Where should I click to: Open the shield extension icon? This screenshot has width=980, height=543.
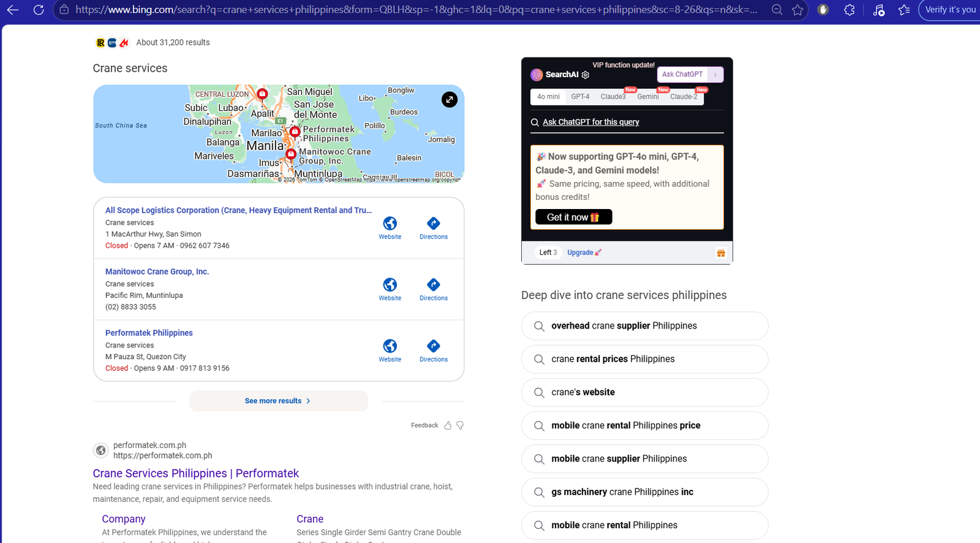[x=823, y=10]
